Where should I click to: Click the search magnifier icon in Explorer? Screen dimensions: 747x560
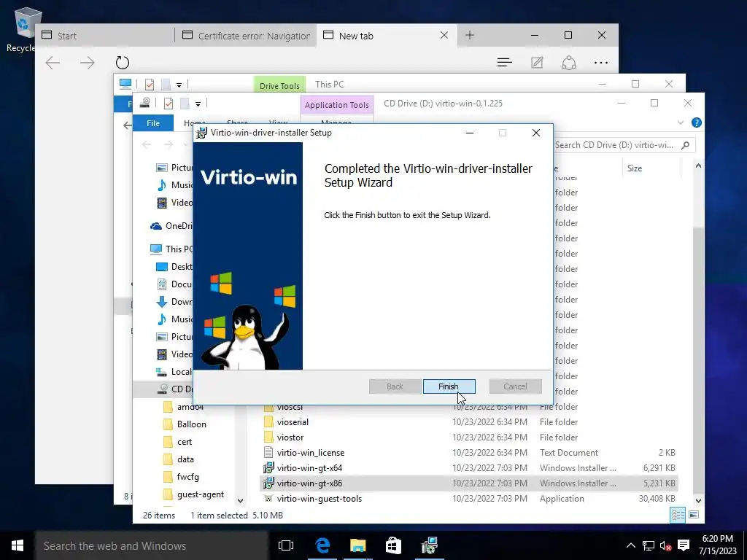pyautogui.click(x=686, y=145)
